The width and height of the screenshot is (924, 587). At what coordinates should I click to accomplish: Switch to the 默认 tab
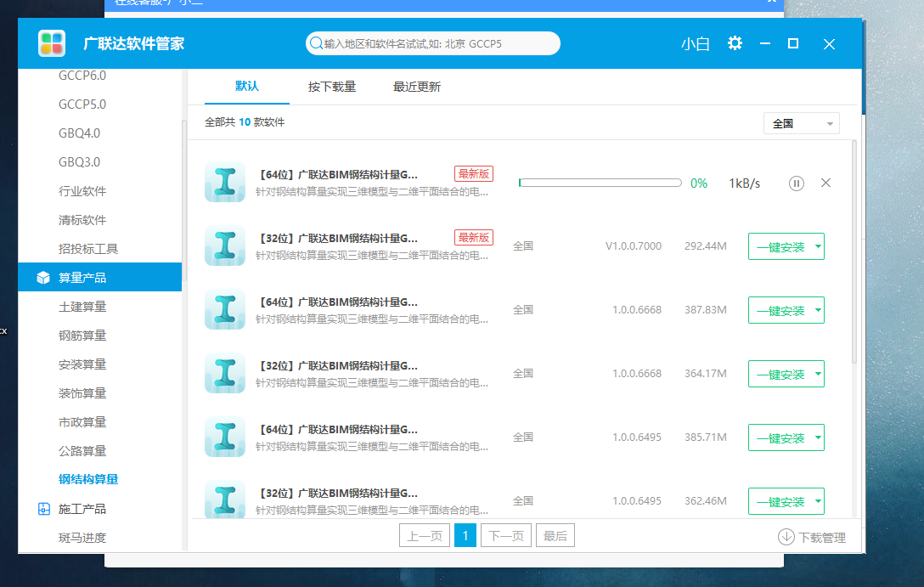(247, 86)
